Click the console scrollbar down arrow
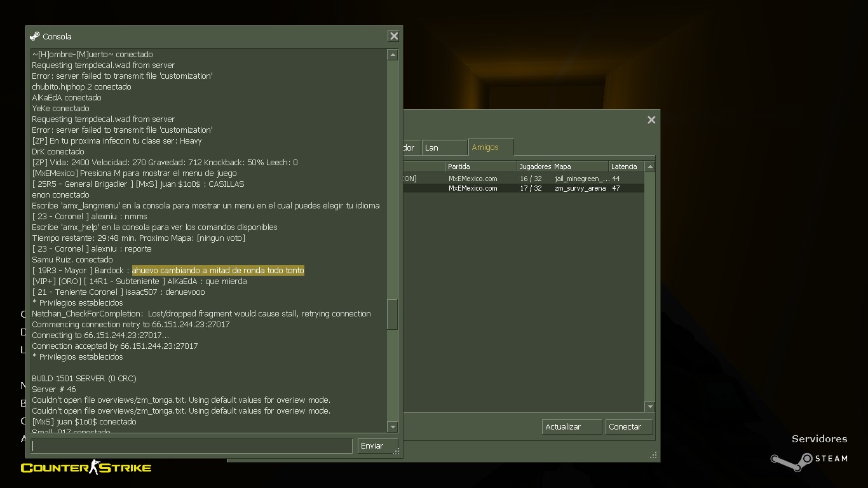This screenshot has width=868, height=488. pyautogui.click(x=393, y=427)
